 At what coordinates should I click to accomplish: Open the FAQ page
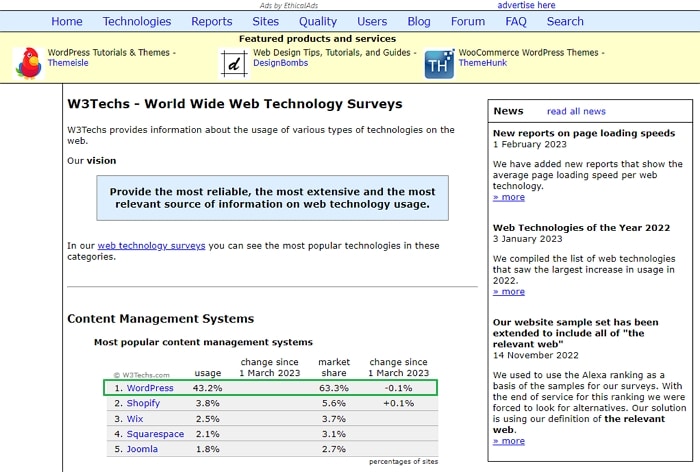[516, 21]
